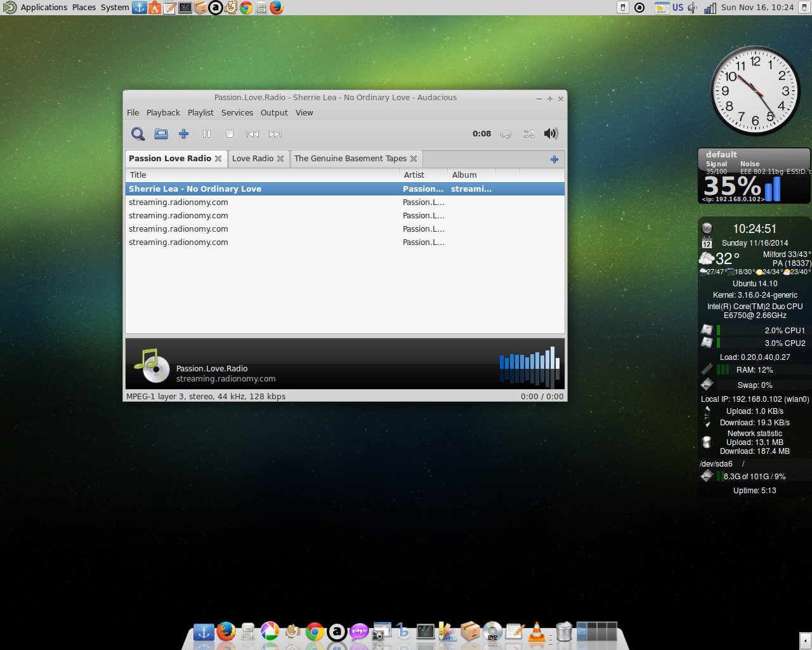Stop playback with the square stop button
This screenshot has width=812, height=650.
point(230,134)
